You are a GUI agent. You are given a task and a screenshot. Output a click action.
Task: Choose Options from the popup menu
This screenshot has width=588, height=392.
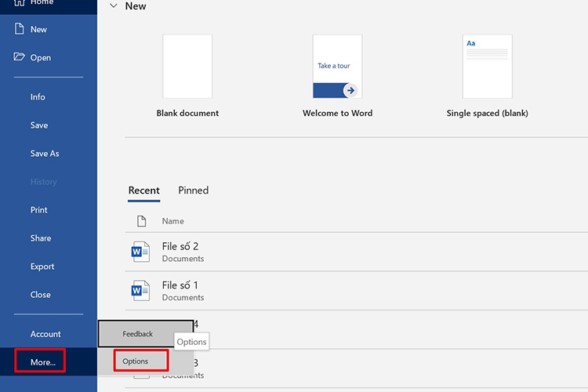pos(141,361)
